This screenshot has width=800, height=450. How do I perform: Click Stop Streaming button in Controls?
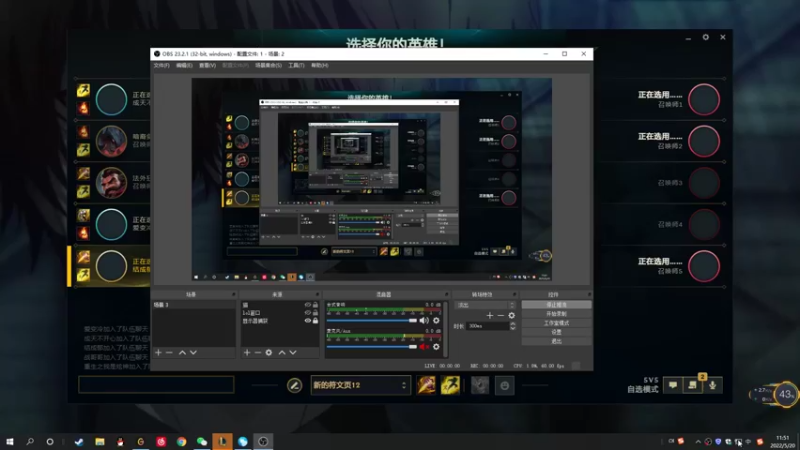(556, 305)
